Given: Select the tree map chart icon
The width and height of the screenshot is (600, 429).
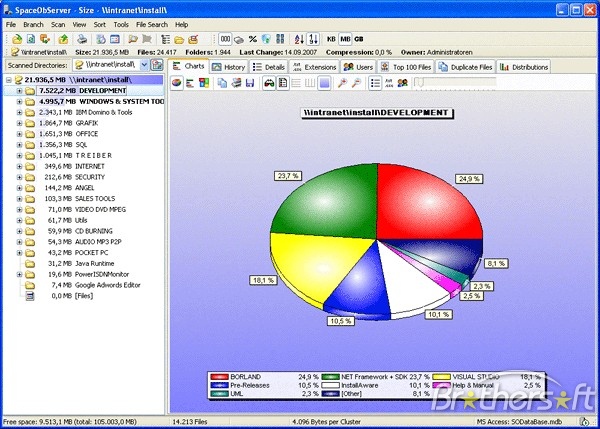Looking at the screenshot, I should click(204, 83).
